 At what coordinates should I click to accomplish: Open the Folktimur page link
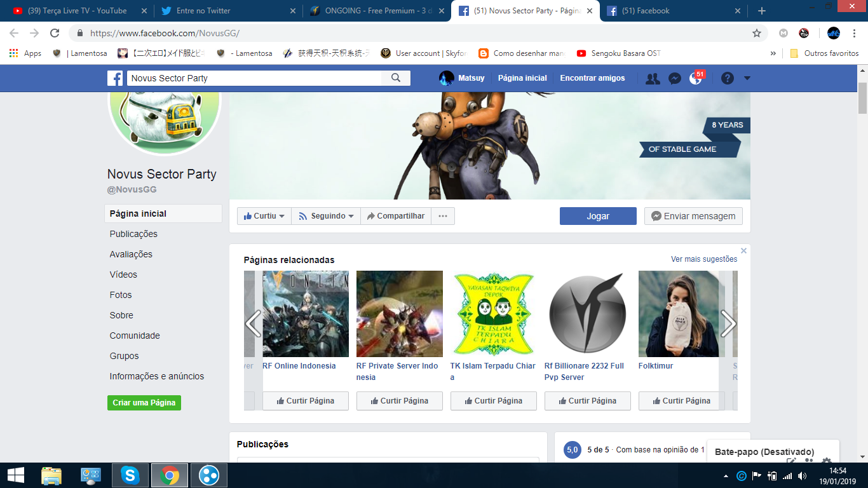[656, 366]
